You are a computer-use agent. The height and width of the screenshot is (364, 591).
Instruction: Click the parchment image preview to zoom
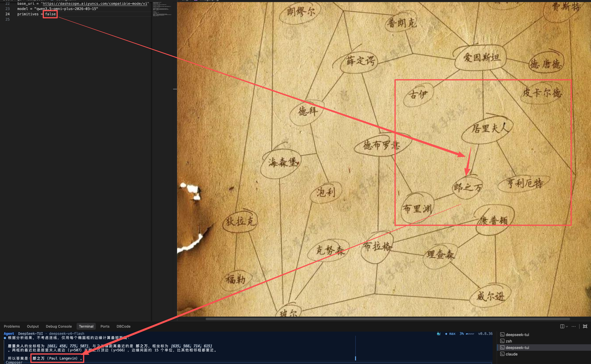(384, 159)
